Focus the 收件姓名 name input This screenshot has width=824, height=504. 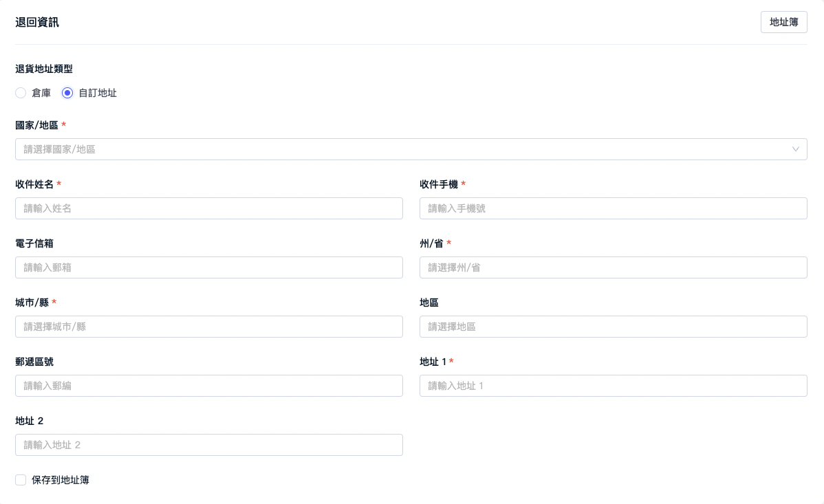209,208
